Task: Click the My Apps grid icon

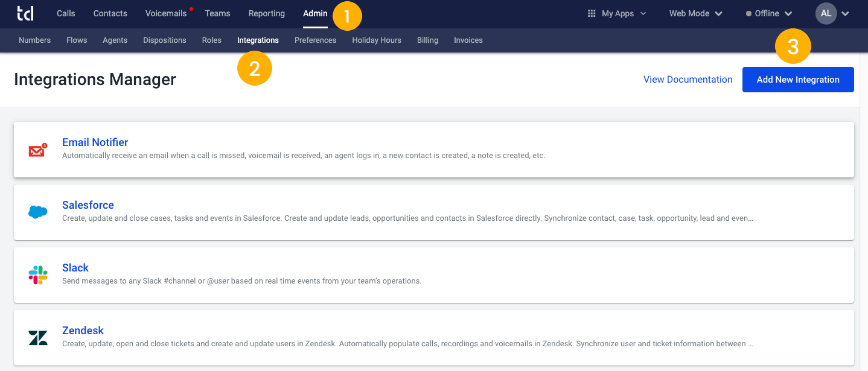Action: pyautogui.click(x=592, y=13)
